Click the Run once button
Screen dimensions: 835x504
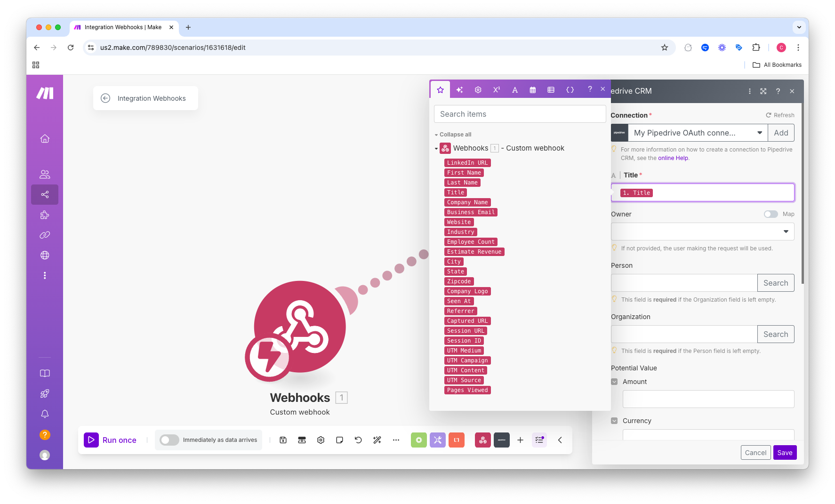point(111,440)
